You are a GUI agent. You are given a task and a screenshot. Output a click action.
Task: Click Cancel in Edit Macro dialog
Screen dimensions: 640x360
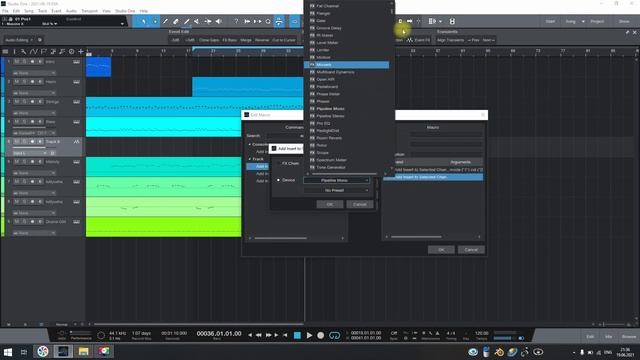(x=471, y=250)
